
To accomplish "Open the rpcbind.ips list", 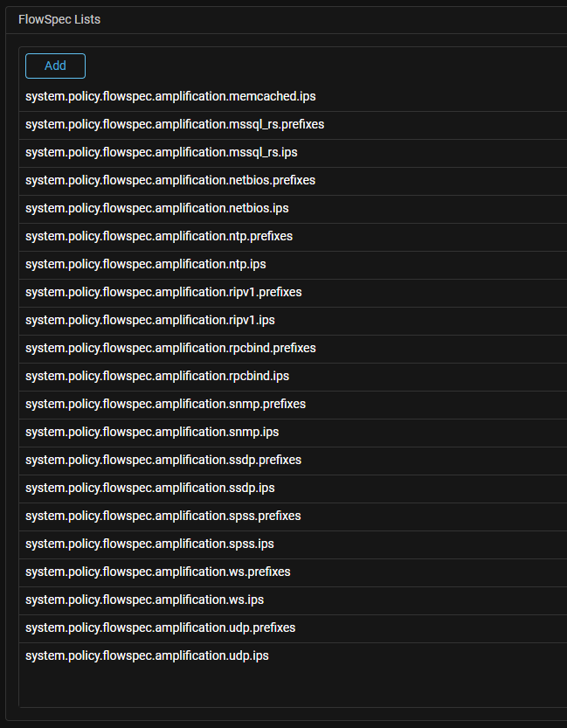I will (157, 376).
